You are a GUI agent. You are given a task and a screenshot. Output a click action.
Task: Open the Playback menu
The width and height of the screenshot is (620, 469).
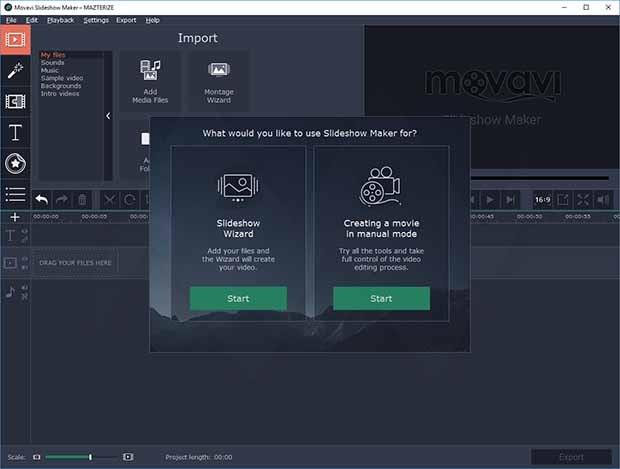click(x=60, y=20)
